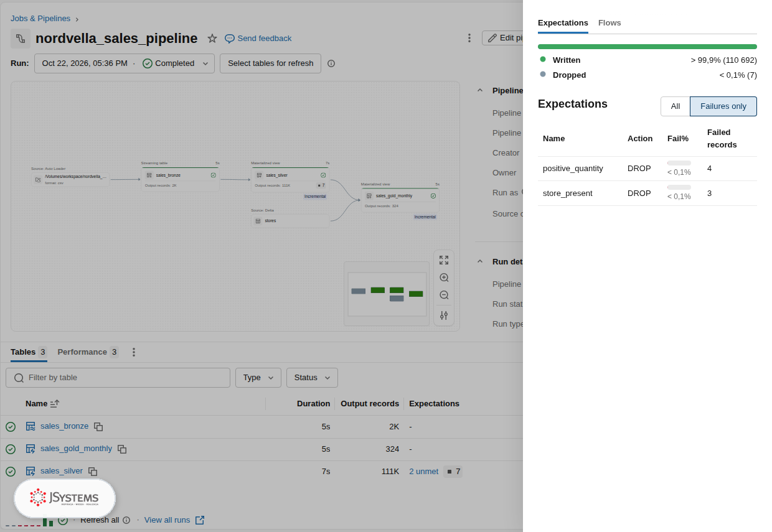Sort the table list by Name

(55, 404)
